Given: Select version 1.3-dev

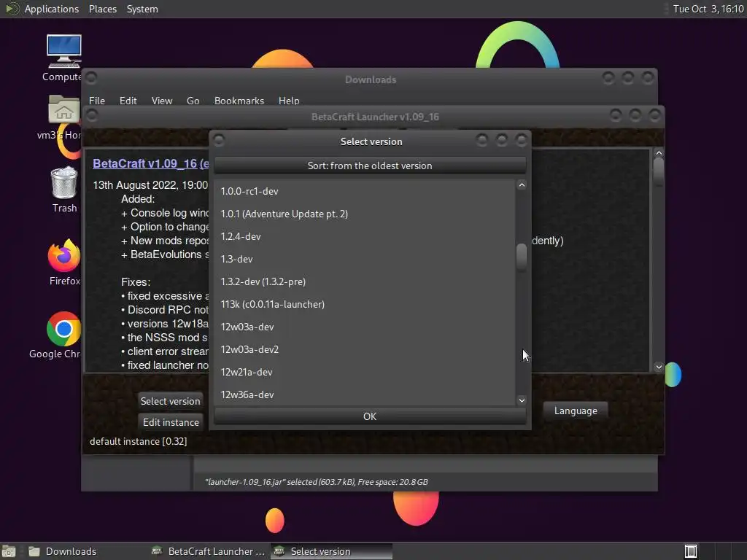Looking at the screenshot, I should 365,259.
